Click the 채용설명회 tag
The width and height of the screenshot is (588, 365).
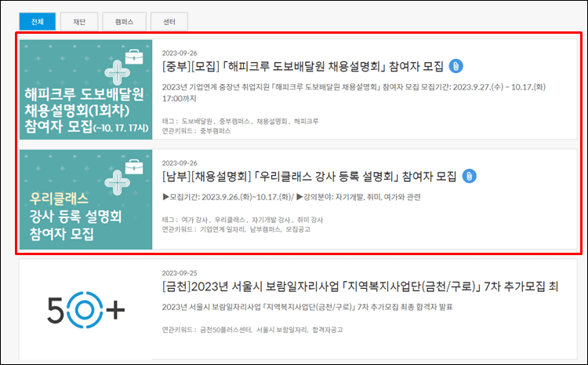[x=272, y=122]
